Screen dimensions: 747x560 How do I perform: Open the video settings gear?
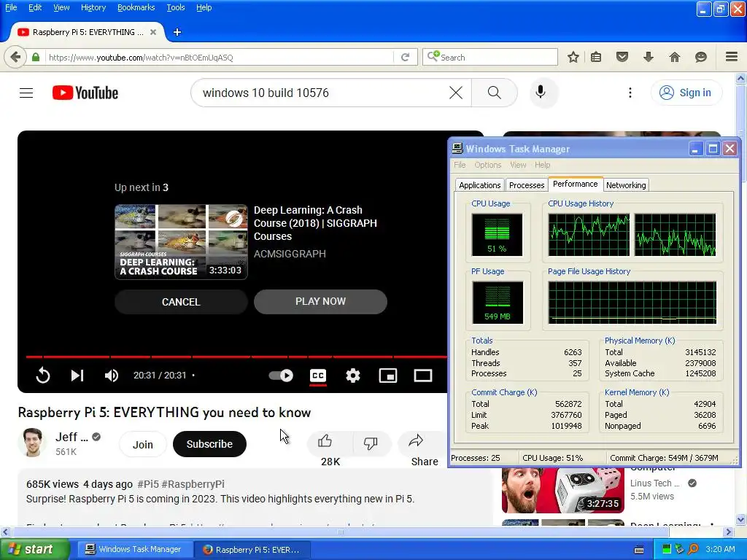coord(353,376)
